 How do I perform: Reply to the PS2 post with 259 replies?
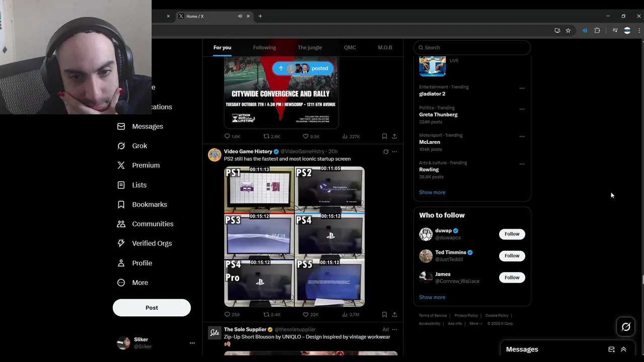232,315
